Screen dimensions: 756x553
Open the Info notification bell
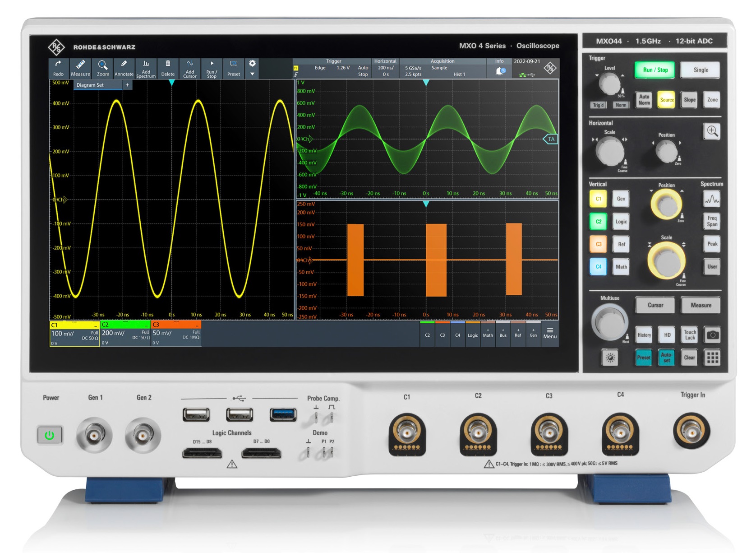pos(500,71)
